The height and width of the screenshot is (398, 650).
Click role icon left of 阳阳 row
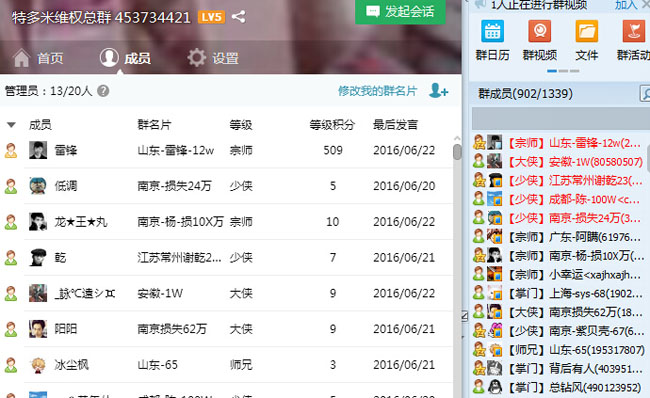(x=11, y=330)
